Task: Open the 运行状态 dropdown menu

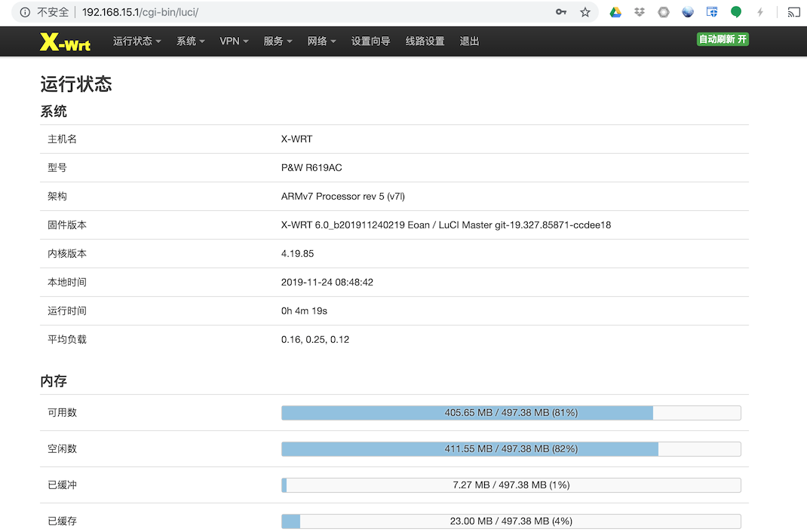Action: pos(137,41)
